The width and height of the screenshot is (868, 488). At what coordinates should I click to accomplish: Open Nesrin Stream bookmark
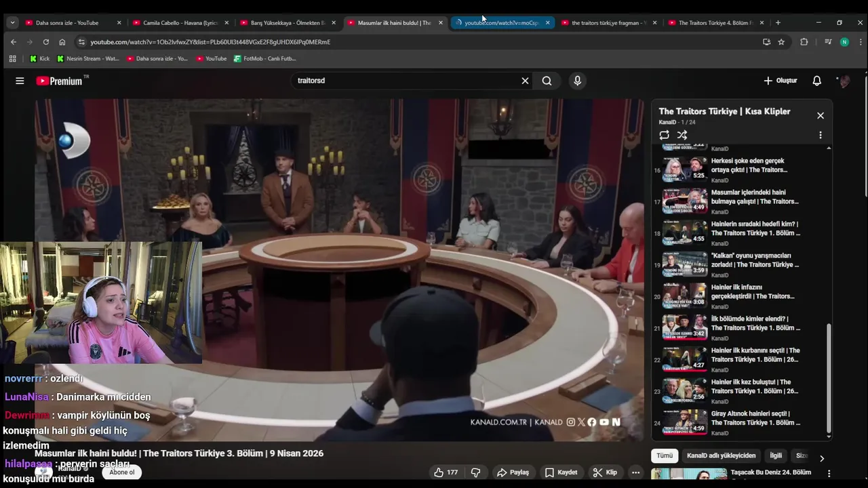pyautogui.click(x=88, y=58)
